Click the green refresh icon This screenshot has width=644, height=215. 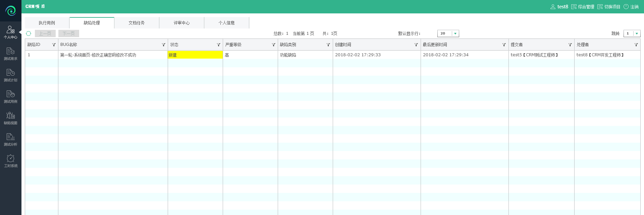[x=29, y=33]
